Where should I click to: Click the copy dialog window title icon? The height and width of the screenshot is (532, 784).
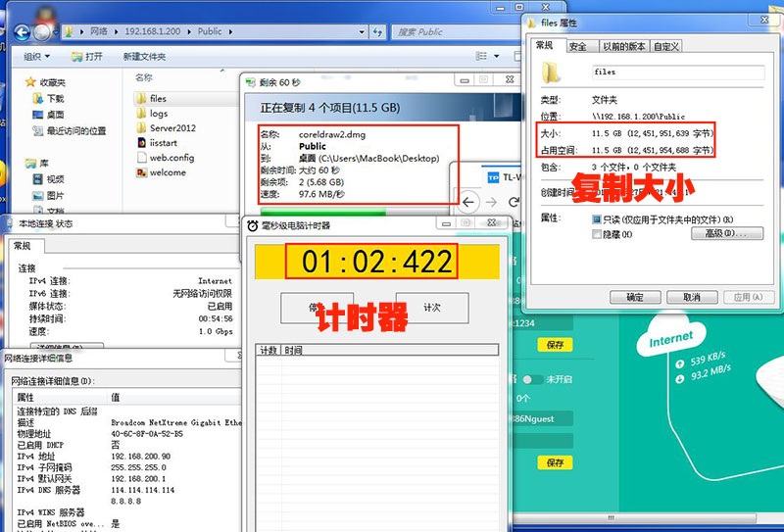pyautogui.click(x=251, y=82)
